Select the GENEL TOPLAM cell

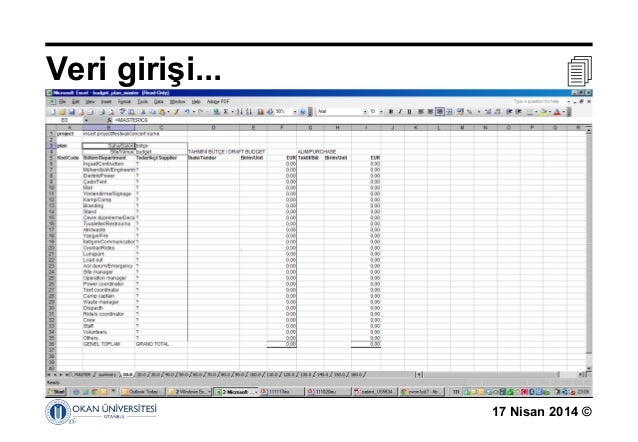(x=109, y=344)
